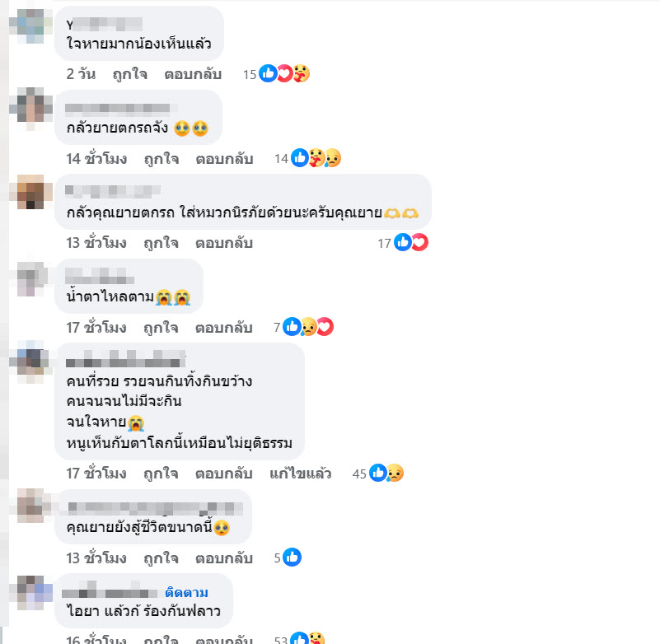This screenshot has height=644, width=660.
Task: Click the care reaction beside count 53
Action: (x=317, y=638)
